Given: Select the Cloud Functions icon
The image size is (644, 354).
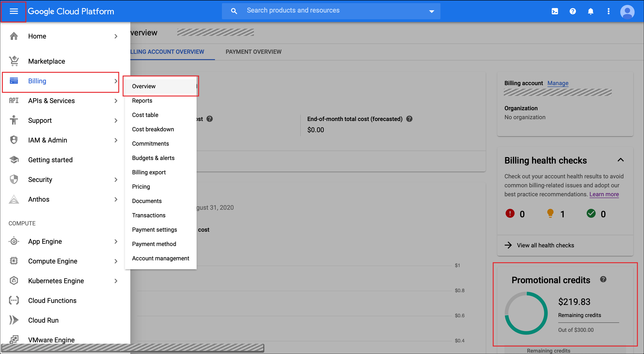Looking at the screenshot, I should 14,300.
